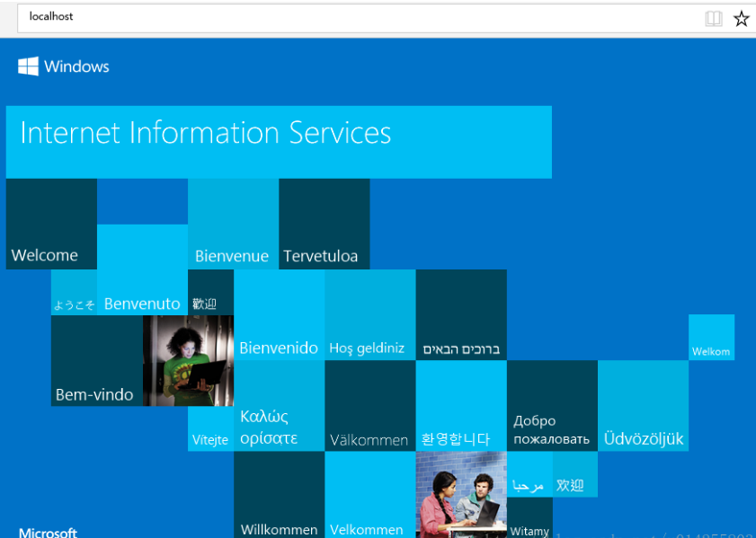Image resolution: width=756 pixels, height=538 pixels.
Task: Click the Willkommen tile
Action: [280, 495]
